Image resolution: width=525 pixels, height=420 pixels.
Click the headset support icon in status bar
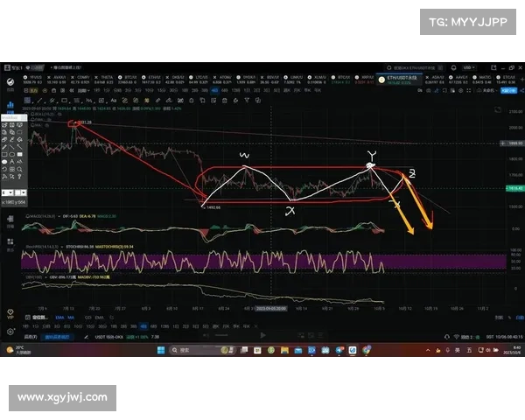[x=447, y=337]
